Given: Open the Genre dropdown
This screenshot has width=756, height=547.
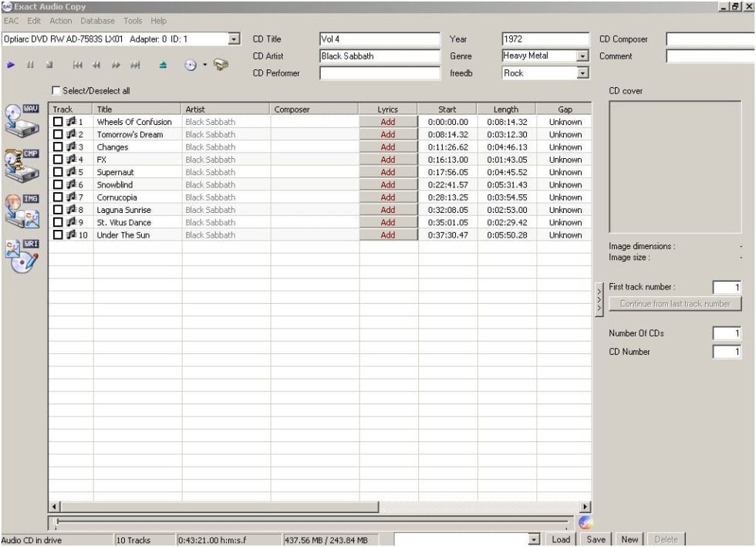Looking at the screenshot, I should click(x=582, y=56).
